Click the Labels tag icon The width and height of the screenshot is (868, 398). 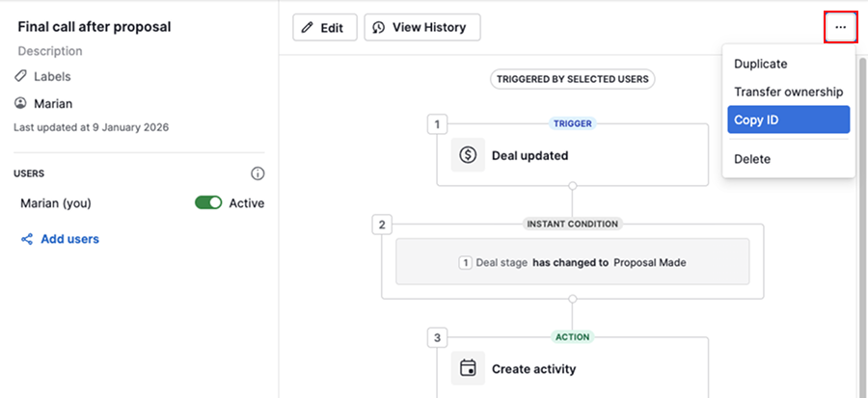(x=20, y=76)
